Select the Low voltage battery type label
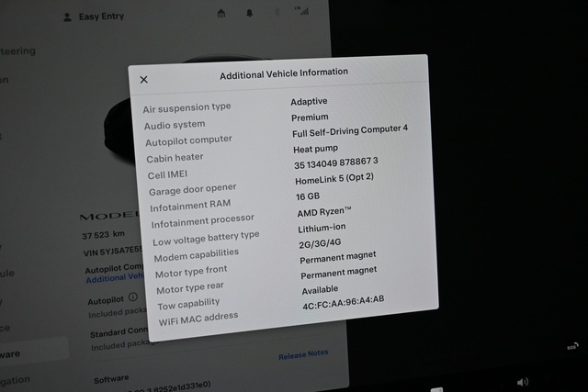Image resolution: width=588 pixels, height=392 pixels. point(206,239)
